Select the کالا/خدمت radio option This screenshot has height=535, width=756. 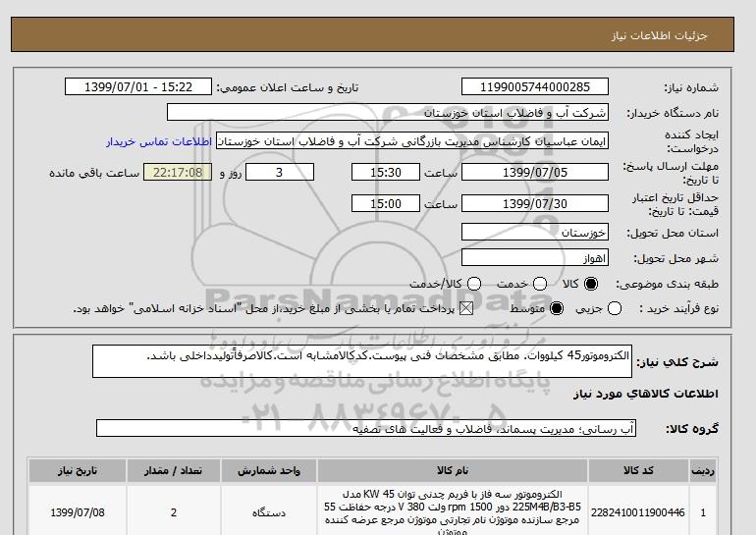[x=474, y=284]
